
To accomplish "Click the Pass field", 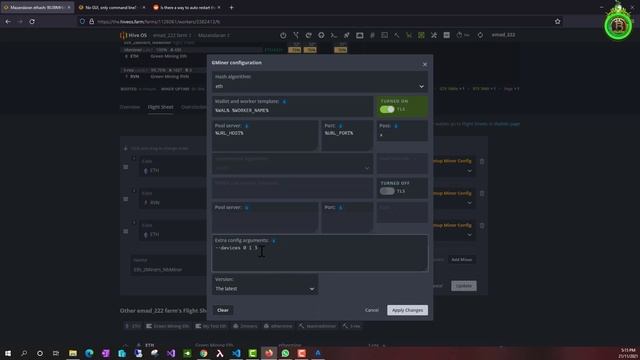I will [x=402, y=131].
